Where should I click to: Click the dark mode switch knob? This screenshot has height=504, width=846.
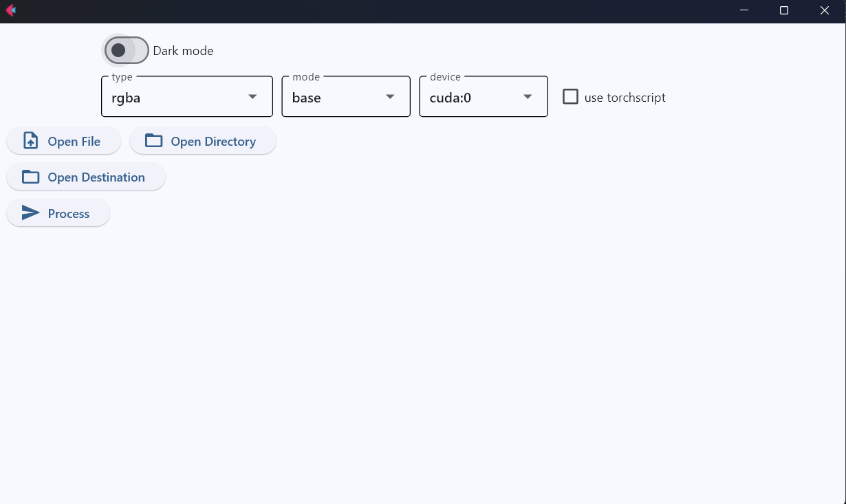point(117,50)
